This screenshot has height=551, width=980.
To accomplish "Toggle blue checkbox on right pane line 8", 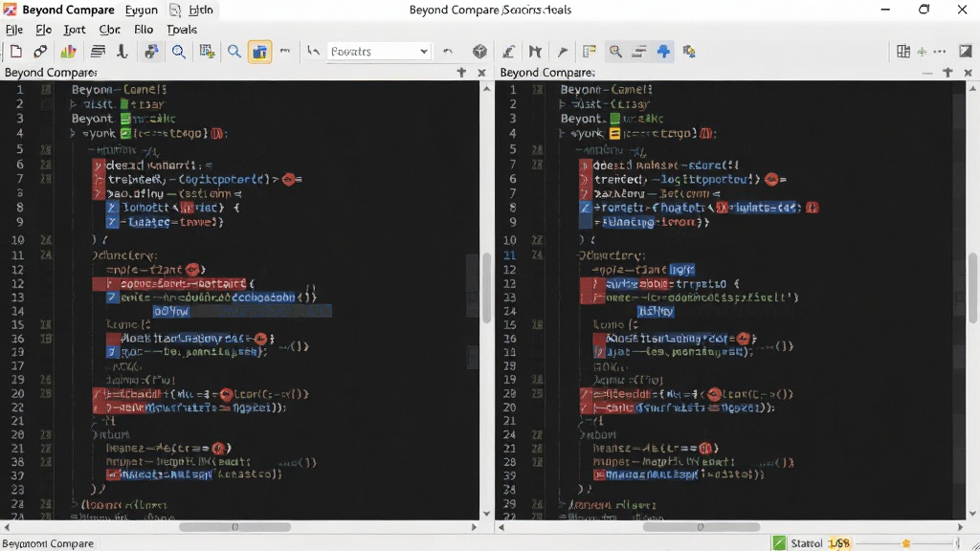I will 585,208.
